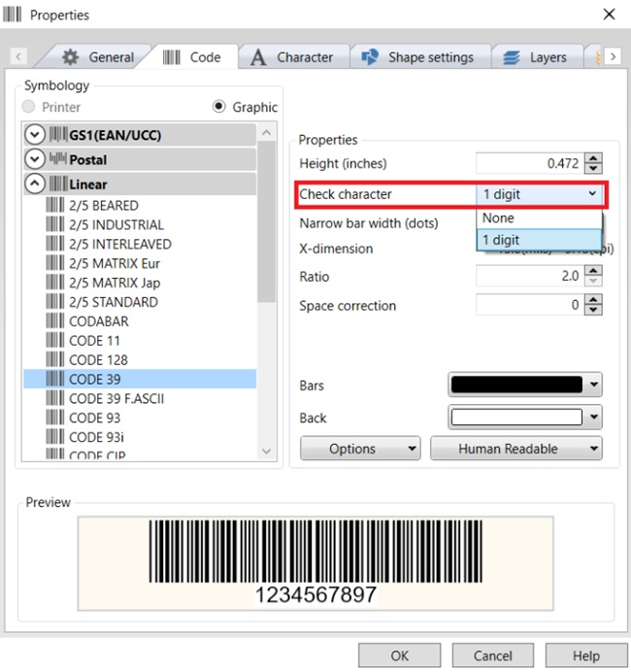Click the gear icon on General tab

tap(70, 57)
